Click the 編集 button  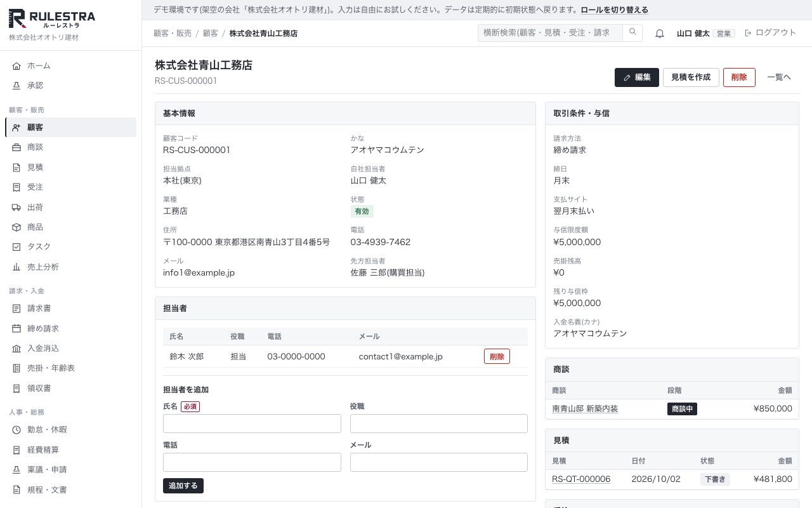point(637,77)
